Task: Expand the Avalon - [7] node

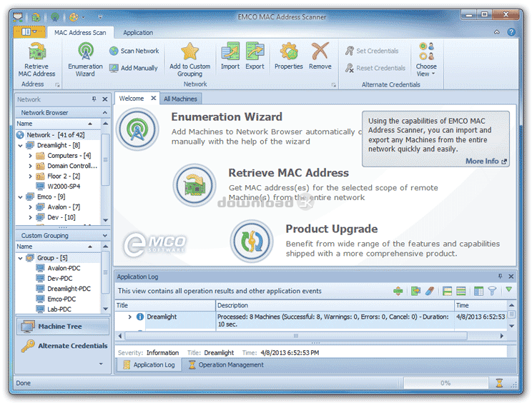Action: (31, 207)
